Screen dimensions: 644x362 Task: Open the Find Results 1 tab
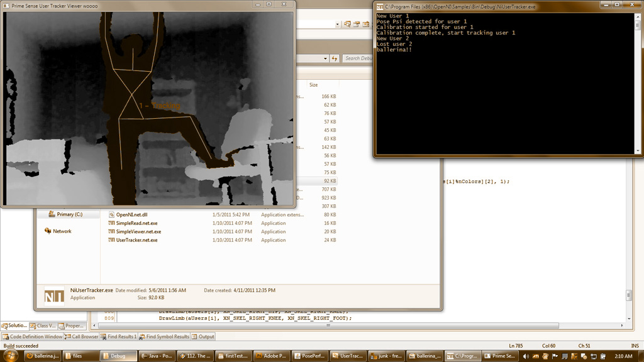[x=118, y=337]
